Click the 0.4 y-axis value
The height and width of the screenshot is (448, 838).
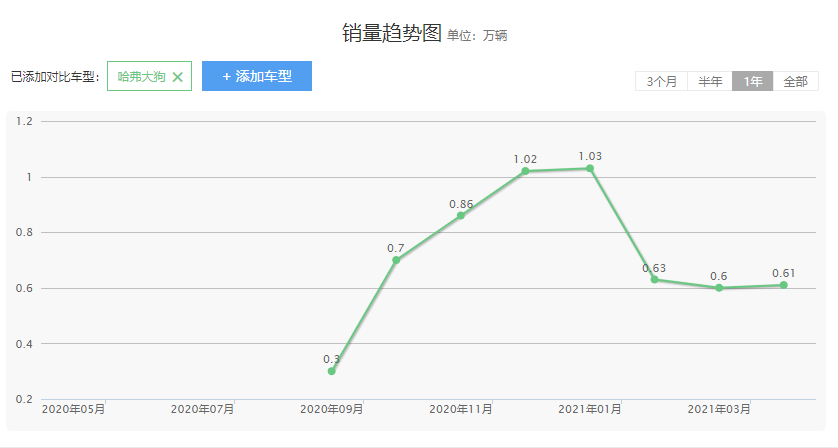(24, 344)
